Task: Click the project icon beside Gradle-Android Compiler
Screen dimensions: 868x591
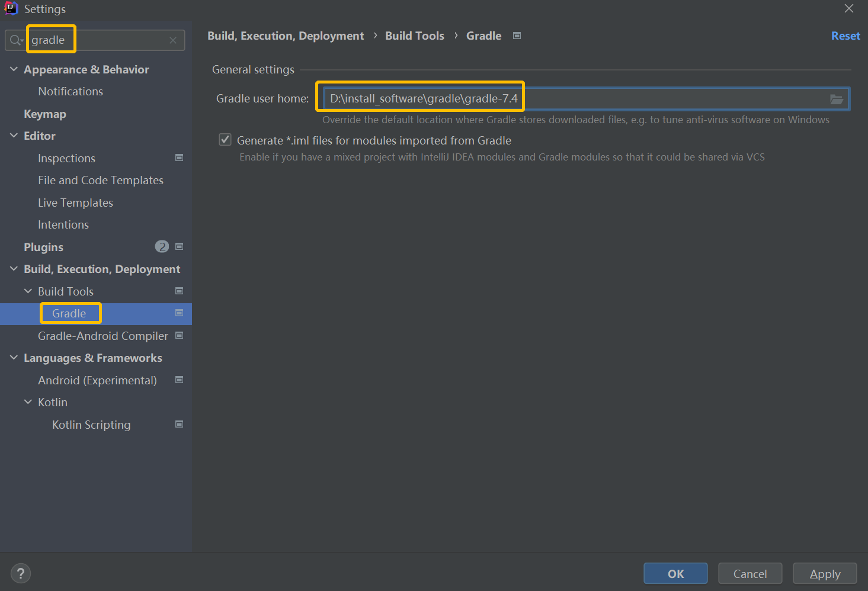Action: (x=180, y=335)
